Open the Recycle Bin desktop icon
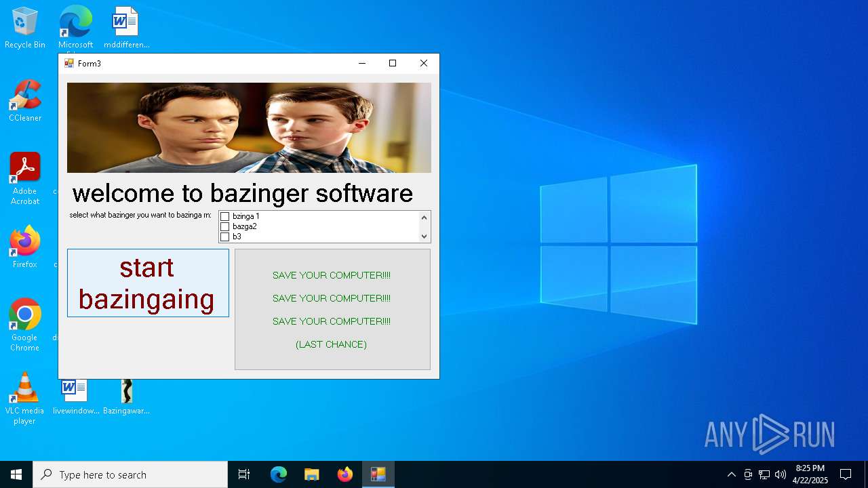This screenshot has height=488, width=868. point(25,28)
